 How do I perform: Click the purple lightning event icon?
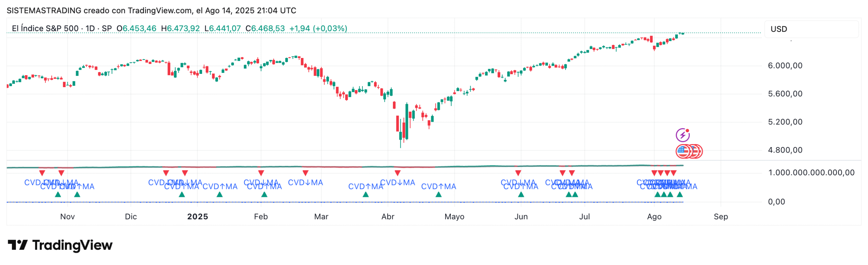[x=682, y=135]
